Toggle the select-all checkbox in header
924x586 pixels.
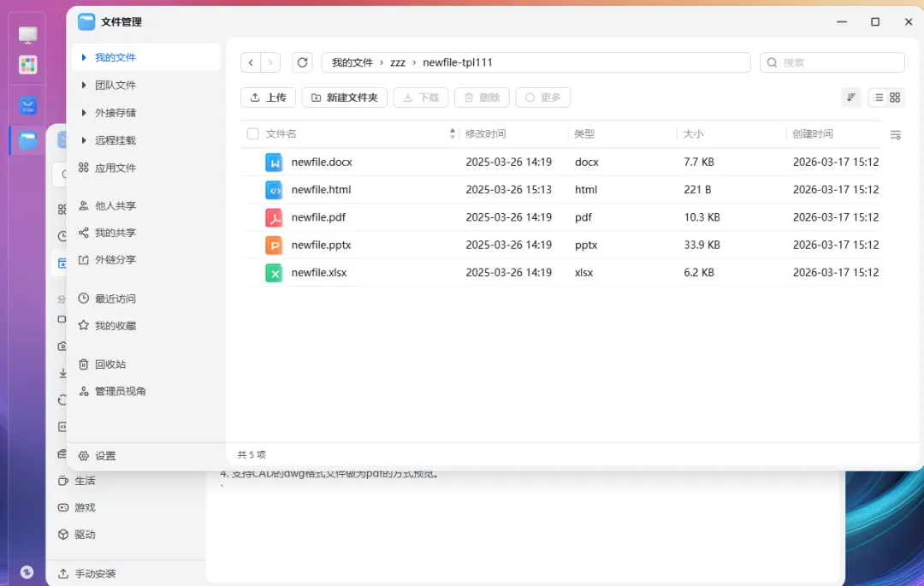click(252, 133)
